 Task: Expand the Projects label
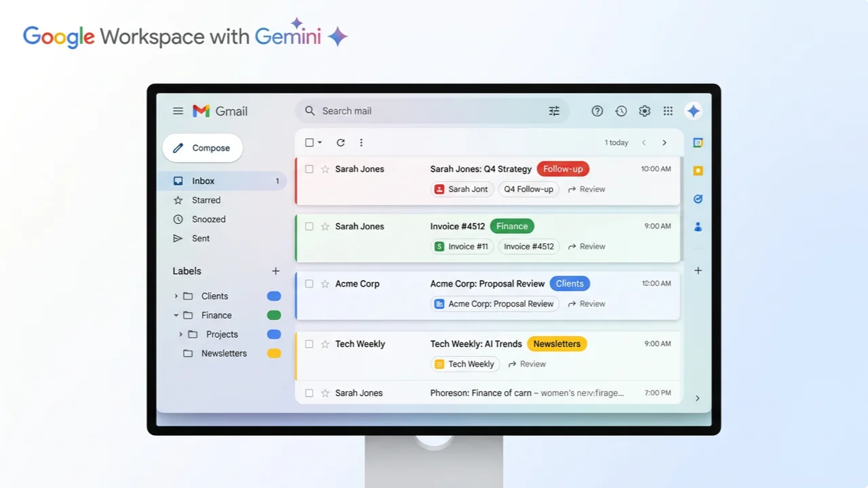[x=181, y=334]
